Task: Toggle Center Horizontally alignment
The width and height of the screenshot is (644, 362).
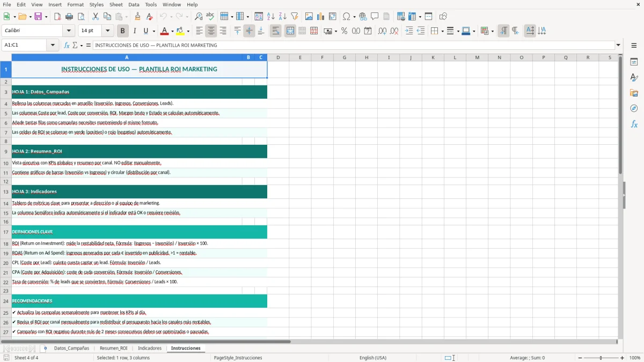Action: [211, 31]
